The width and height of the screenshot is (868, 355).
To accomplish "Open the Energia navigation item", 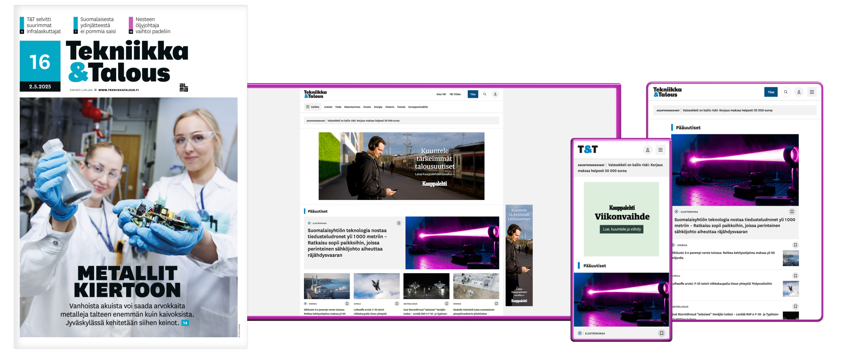I will tap(378, 107).
